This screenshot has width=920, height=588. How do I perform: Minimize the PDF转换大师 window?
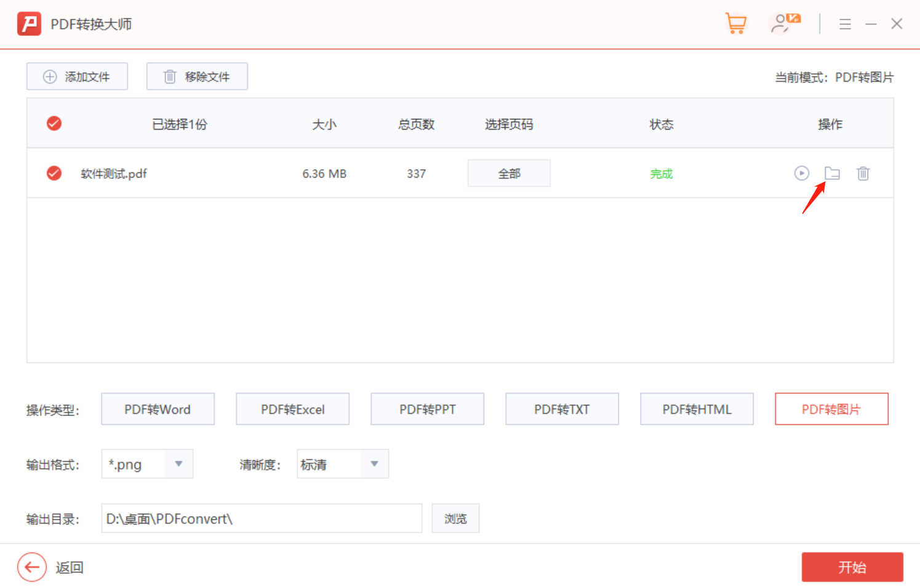click(871, 24)
